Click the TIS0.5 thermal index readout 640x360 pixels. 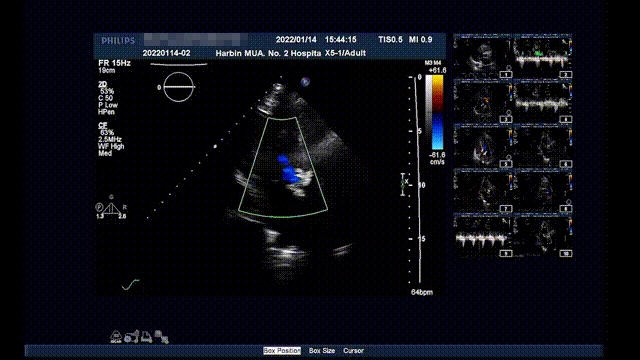tap(390, 40)
